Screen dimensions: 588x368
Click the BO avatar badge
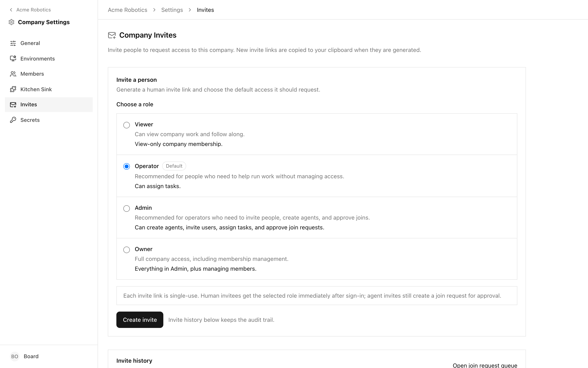[x=14, y=356]
